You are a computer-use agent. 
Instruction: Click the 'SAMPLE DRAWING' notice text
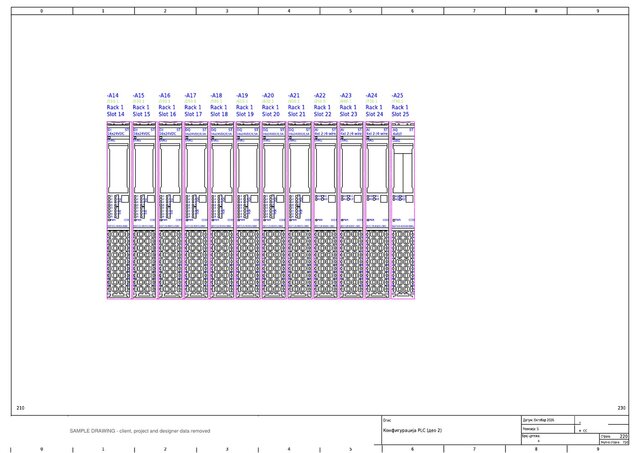coord(140,431)
